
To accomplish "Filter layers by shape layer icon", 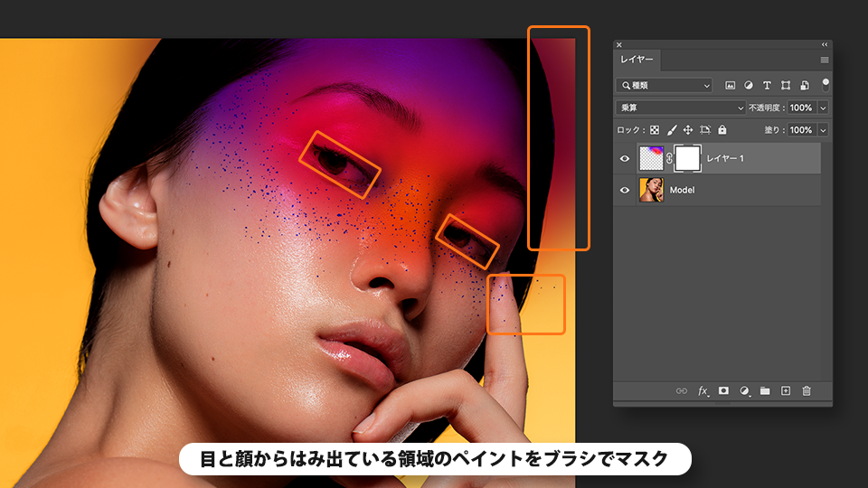I will [x=786, y=85].
